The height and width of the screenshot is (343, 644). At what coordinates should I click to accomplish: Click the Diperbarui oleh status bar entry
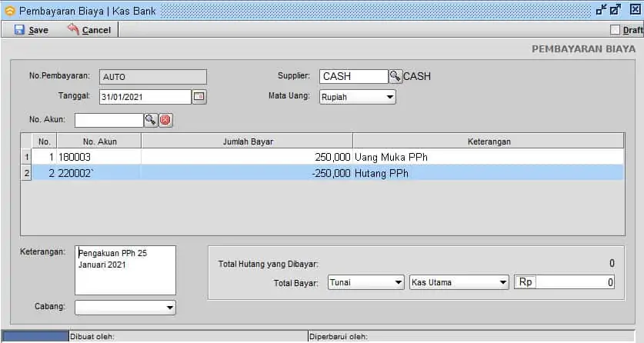[472, 336]
